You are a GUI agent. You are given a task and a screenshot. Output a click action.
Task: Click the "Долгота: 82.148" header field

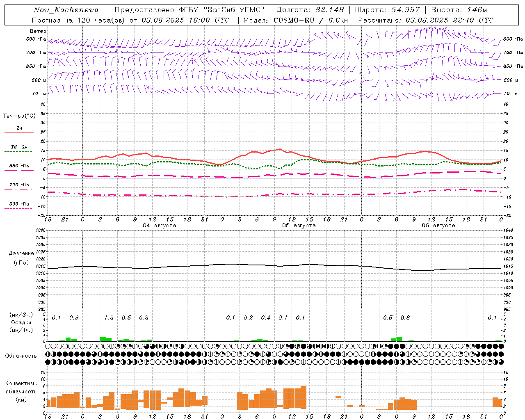(x=310, y=10)
